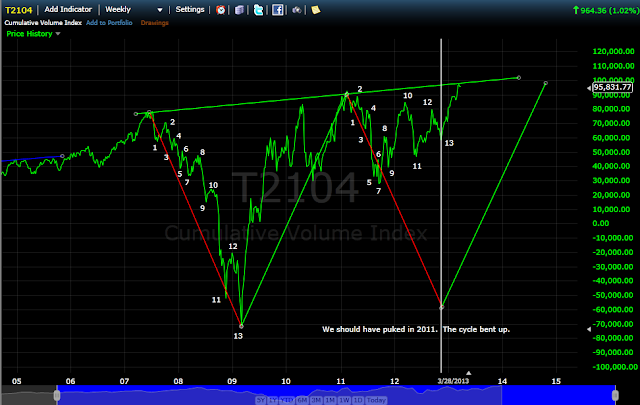
Task: Select the YTD range button
Action: [287, 400]
